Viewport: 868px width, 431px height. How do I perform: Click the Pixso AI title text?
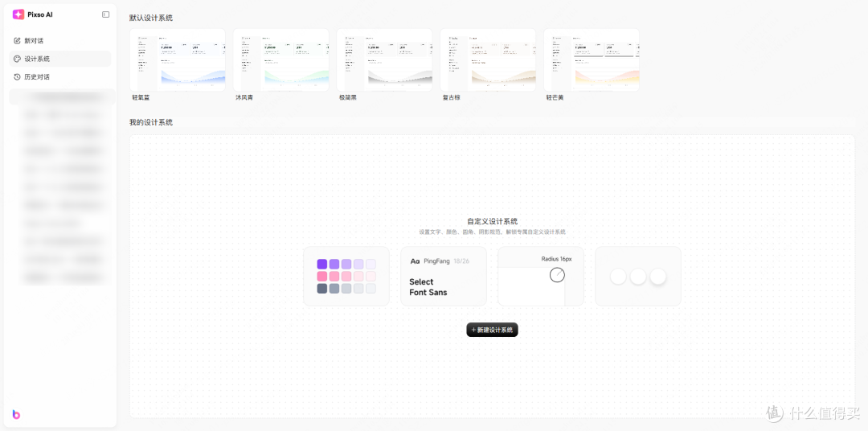pos(40,15)
